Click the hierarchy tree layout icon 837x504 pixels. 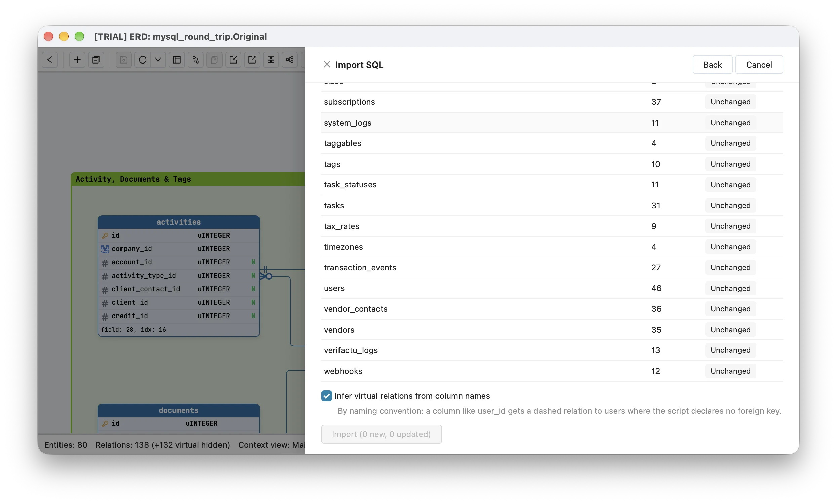290,60
